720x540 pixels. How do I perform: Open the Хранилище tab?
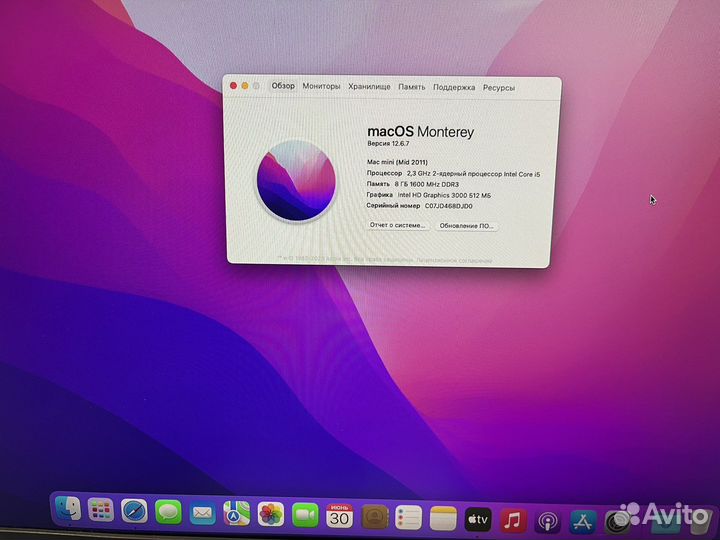click(x=369, y=87)
